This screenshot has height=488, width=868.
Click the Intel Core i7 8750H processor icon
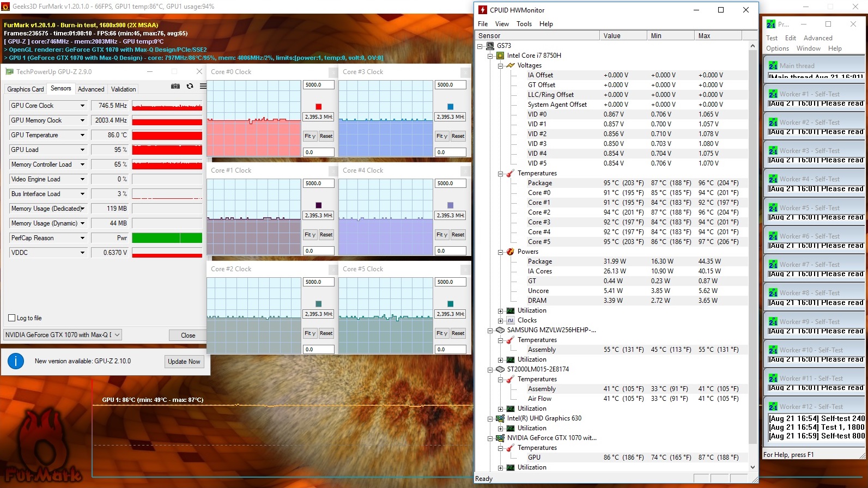[500, 56]
